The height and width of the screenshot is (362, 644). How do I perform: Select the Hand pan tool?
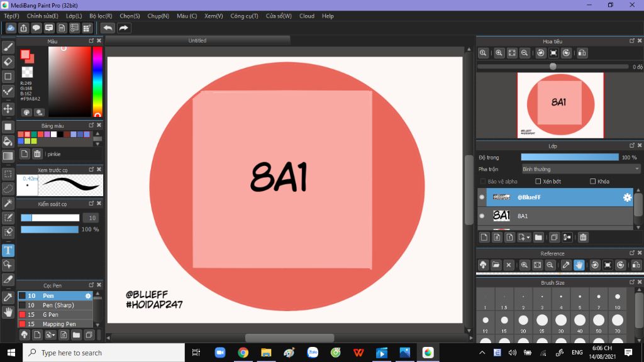click(8, 312)
